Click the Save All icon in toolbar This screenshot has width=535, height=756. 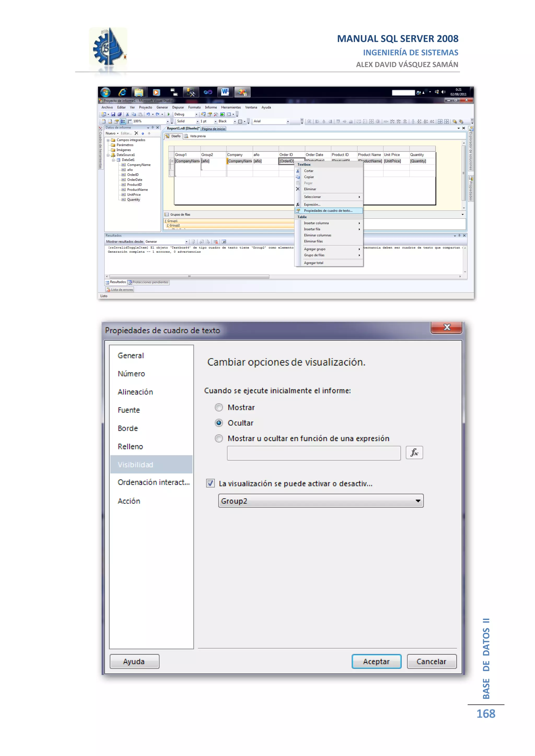coord(119,114)
